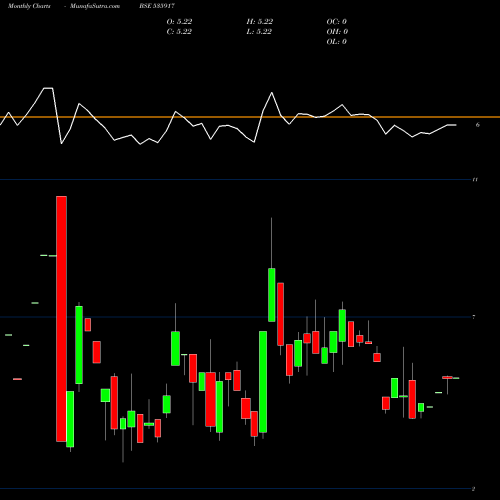Viewport: 500px width, 500px height.
Task: Select the 'H: 5.22' high value
Action: 260,21
